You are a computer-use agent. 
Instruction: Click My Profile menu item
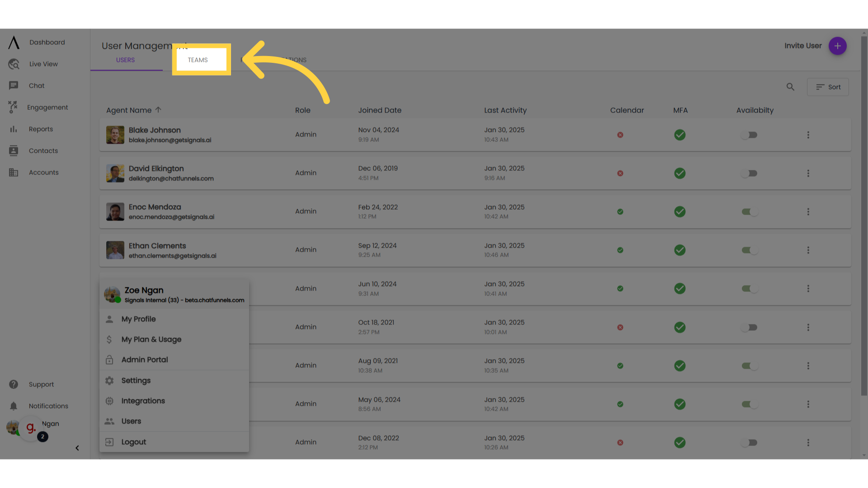138,319
